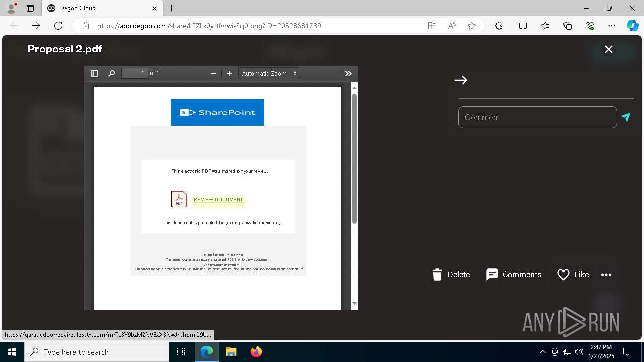The width and height of the screenshot is (644, 362).
Task: Click PDF viewer scroll down arrow
Action: (x=354, y=303)
